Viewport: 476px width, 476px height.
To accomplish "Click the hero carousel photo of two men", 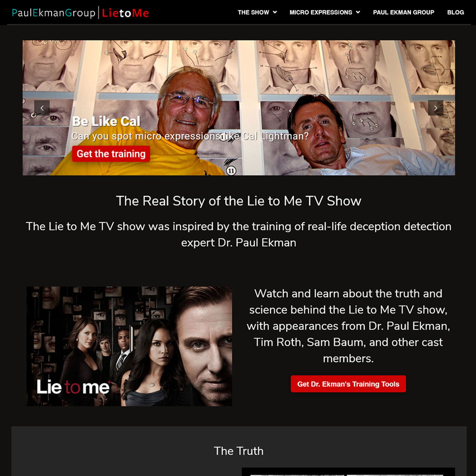I will click(239, 108).
